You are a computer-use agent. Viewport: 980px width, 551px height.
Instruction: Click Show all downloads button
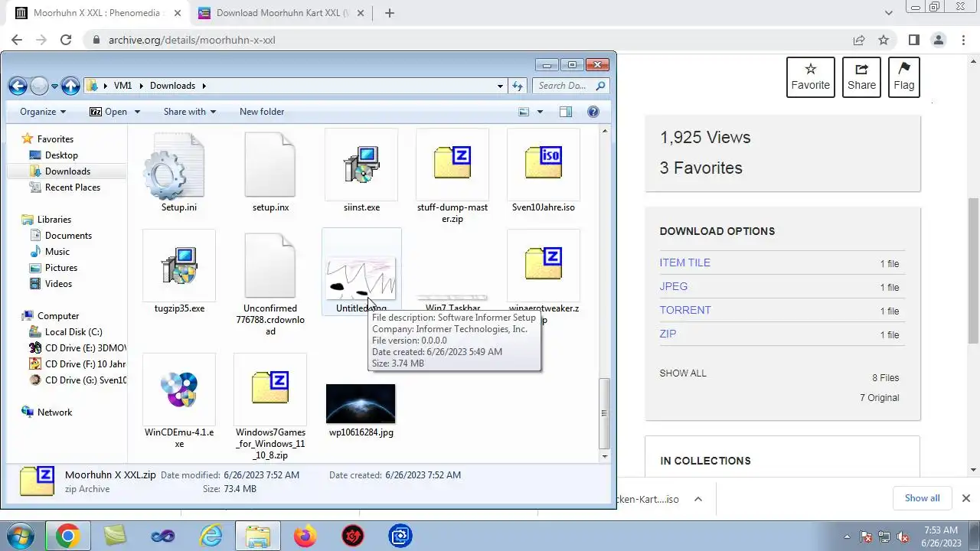[x=923, y=498]
